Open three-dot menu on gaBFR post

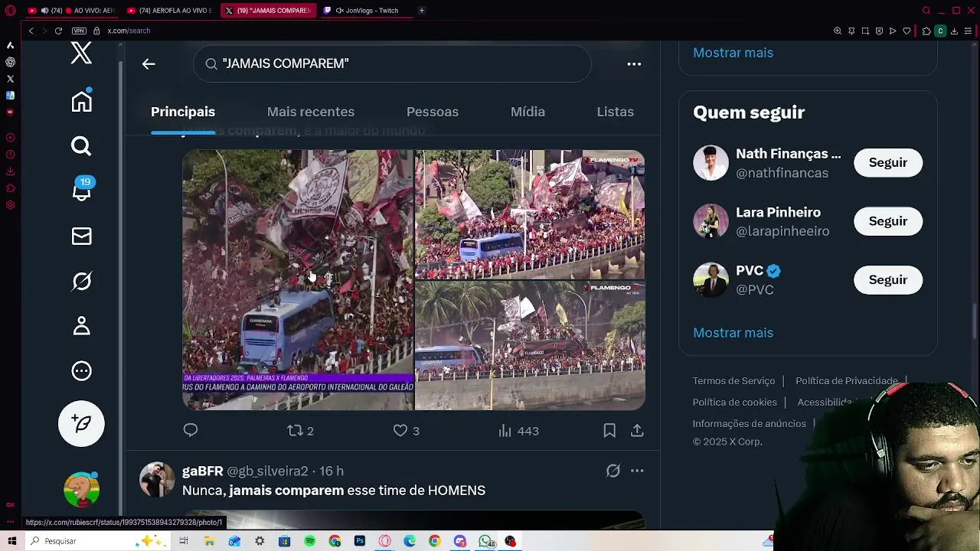tap(637, 471)
